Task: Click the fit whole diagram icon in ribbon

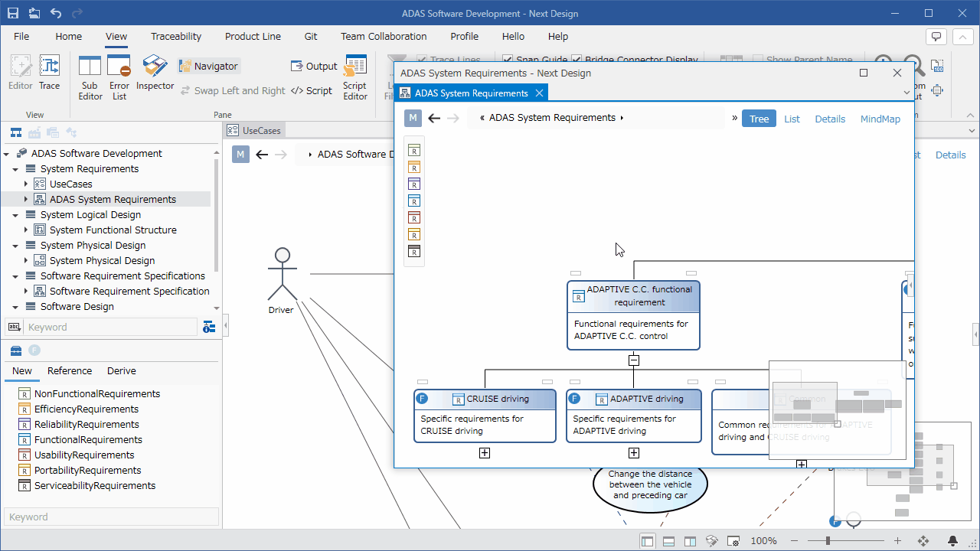Action: coord(937,90)
